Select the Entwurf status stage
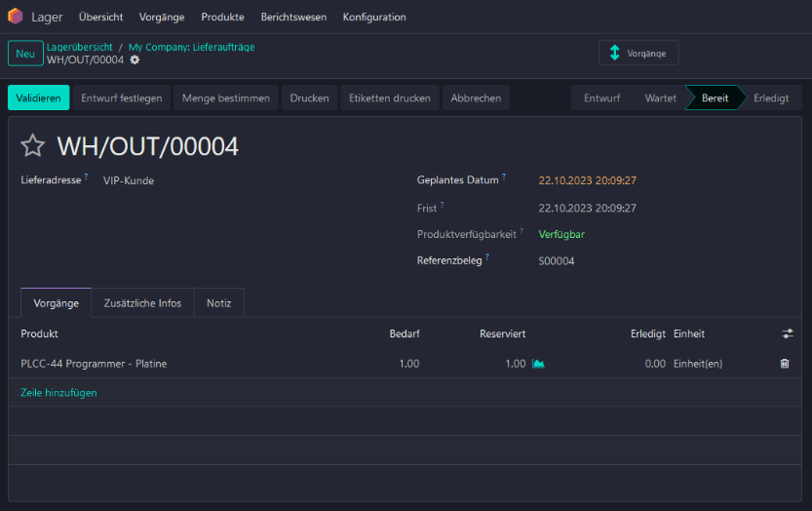Screen dimensions: 812x511 point(601,98)
